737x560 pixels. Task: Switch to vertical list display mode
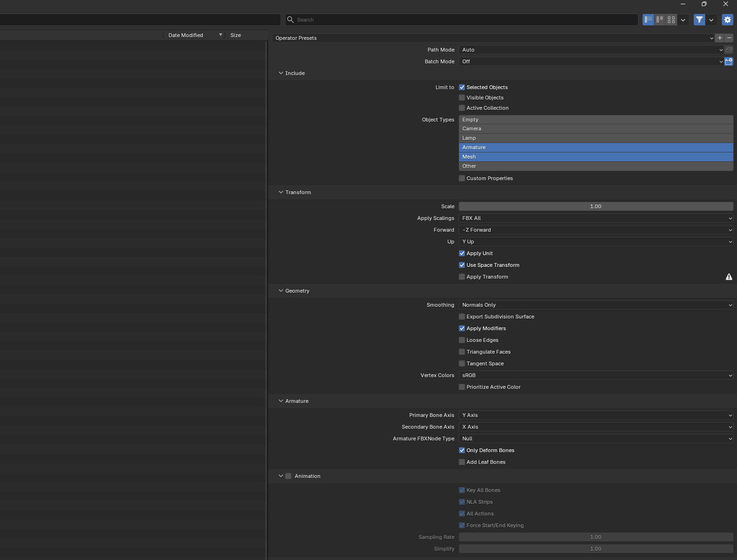coord(648,20)
